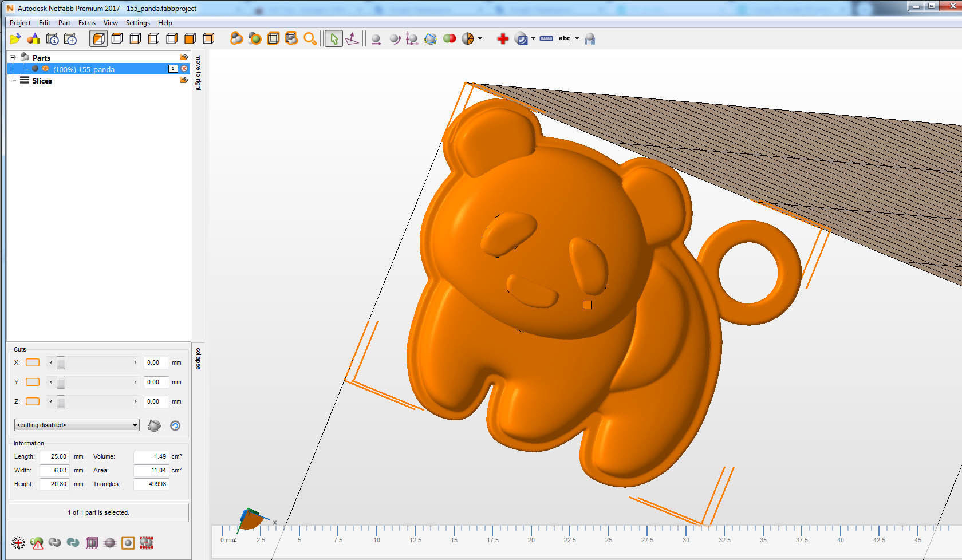Click the Length value field showing 25.00
The image size is (962, 560).
click(54, 456)
